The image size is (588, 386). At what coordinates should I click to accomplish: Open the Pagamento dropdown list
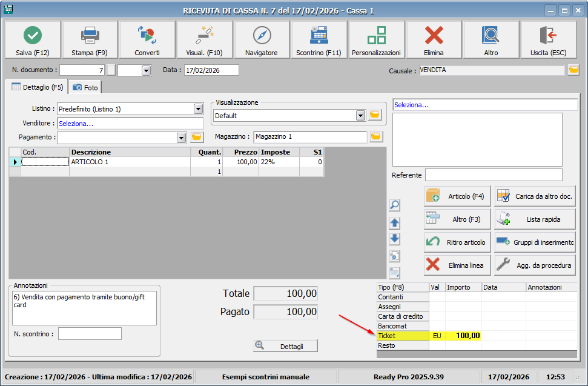click(181, 138)
